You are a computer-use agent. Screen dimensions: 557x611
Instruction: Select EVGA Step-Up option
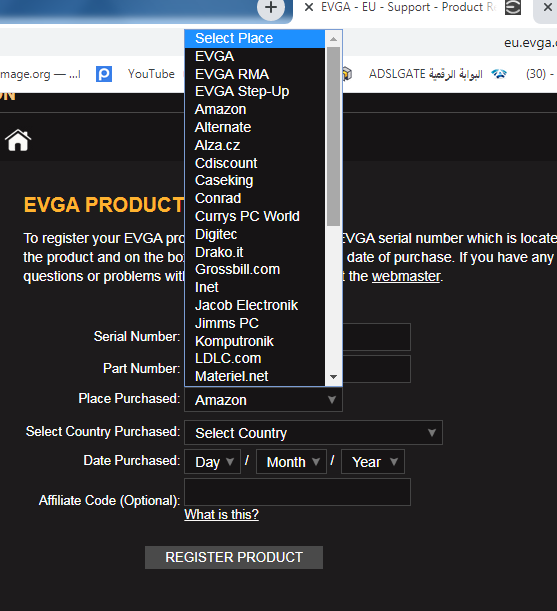[x=255, y=92]
